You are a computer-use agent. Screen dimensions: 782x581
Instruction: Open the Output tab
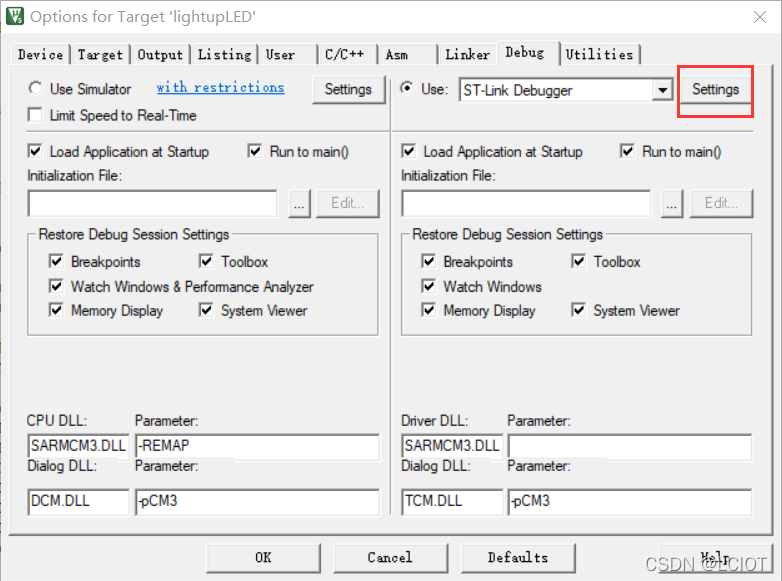click(160, 54)
